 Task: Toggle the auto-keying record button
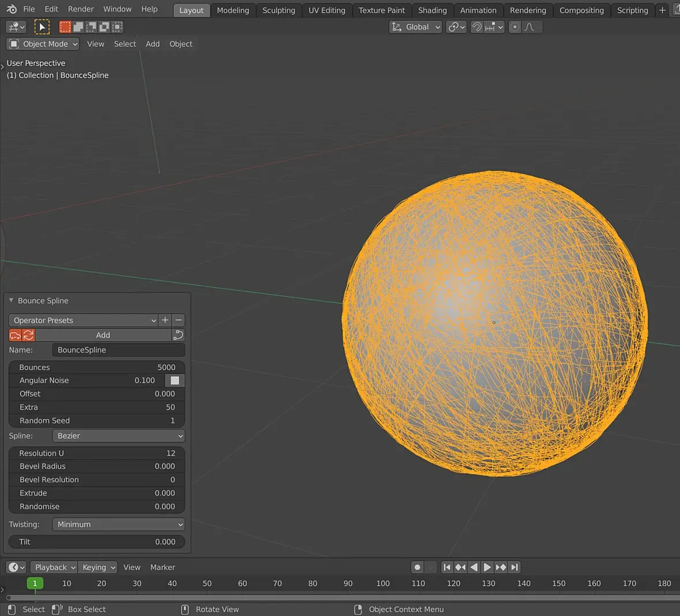click(418, 568)
